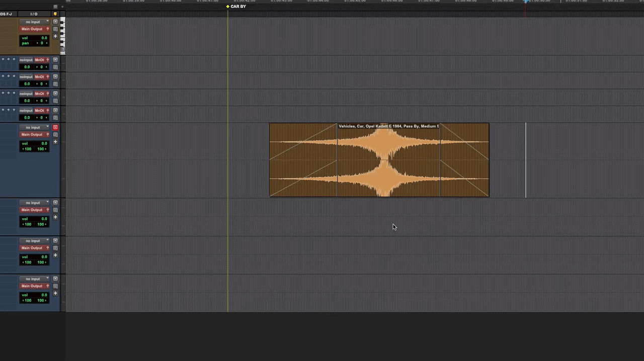Toggle record icon on the instrument track

point(55,22)
